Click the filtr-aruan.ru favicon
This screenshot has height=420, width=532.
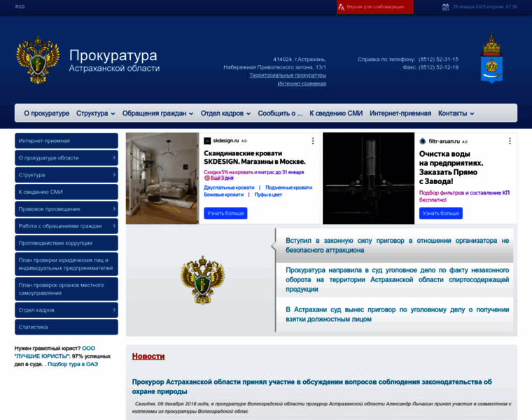[423, 141]
